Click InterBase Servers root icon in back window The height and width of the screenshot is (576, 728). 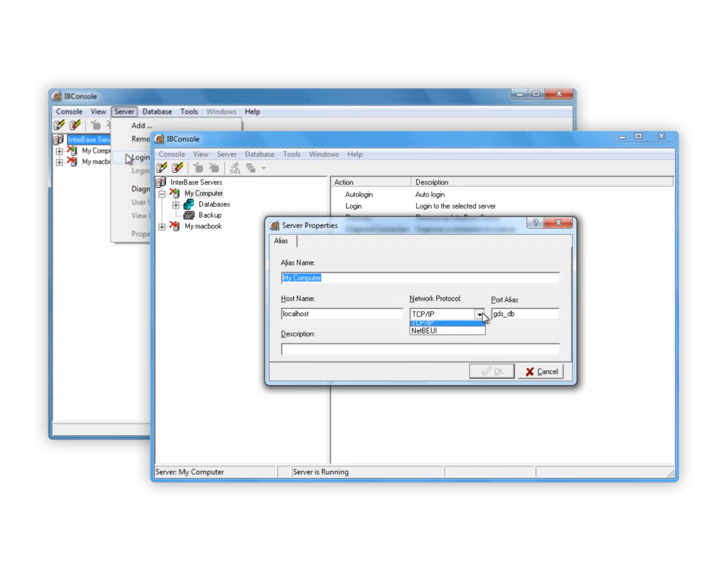tap(58, 139)
